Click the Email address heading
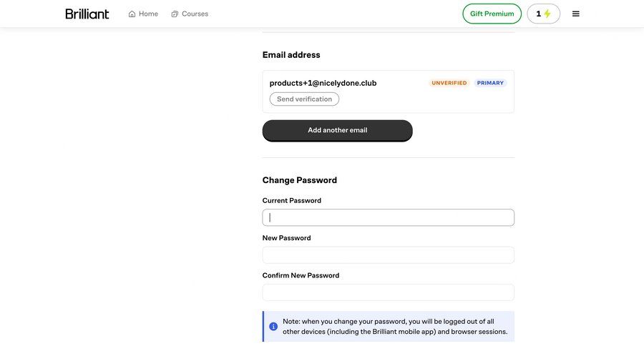644x346 pixels. point(291,55)
